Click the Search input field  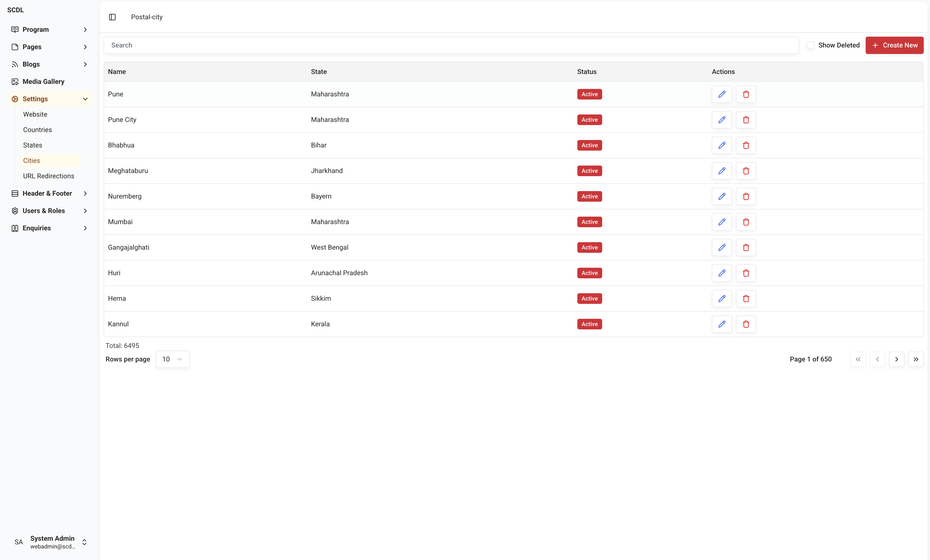[451, 45]
